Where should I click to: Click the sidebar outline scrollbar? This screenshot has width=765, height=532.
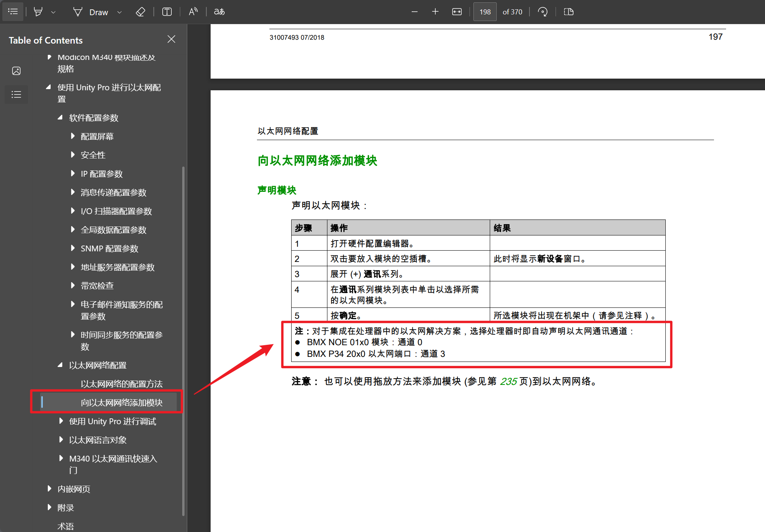[183, 341]
